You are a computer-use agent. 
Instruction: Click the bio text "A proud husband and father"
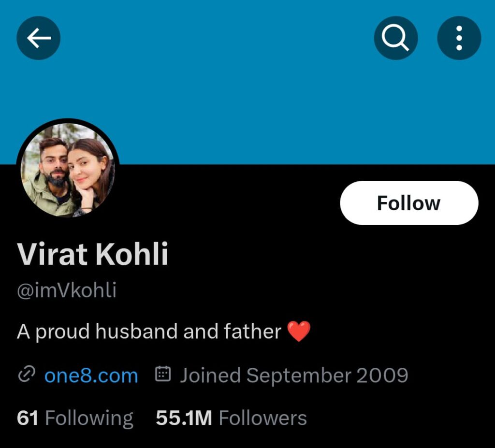[x=149, y=332]
